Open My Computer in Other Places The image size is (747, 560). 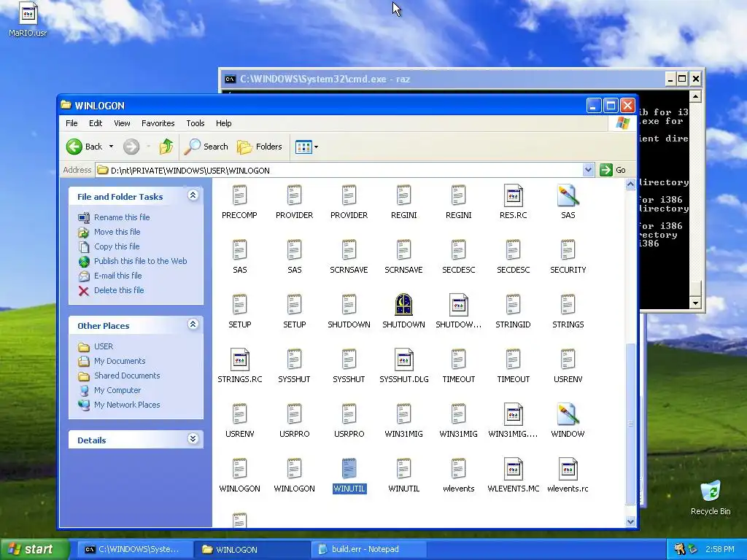tap(117, 391)
